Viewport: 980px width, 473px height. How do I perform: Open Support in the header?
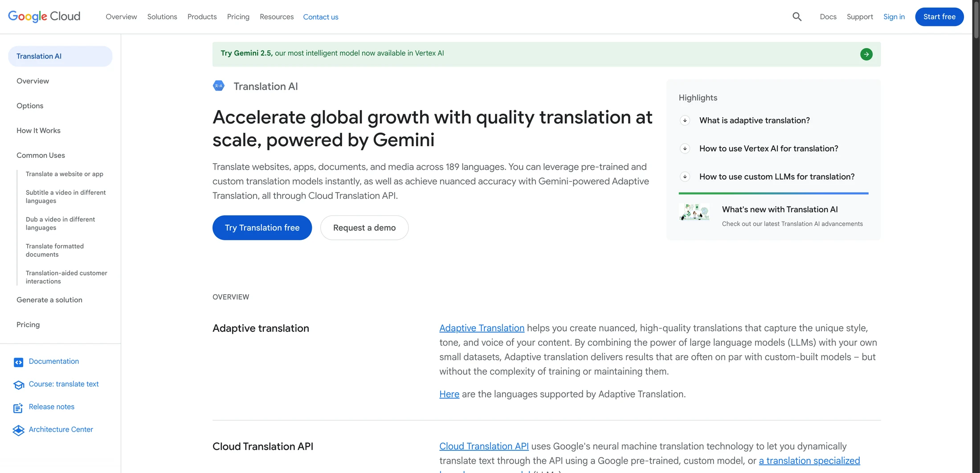tap(860, 16)
